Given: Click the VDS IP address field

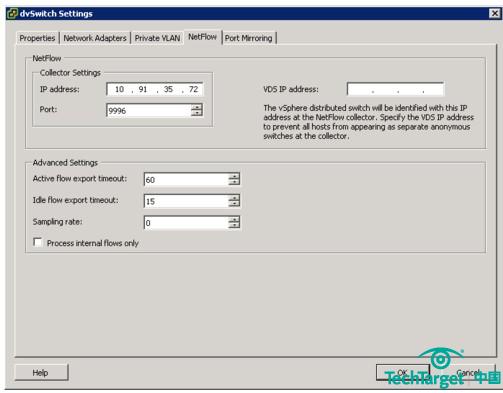Looking at the screenshot, I should [x=395, y=89].
